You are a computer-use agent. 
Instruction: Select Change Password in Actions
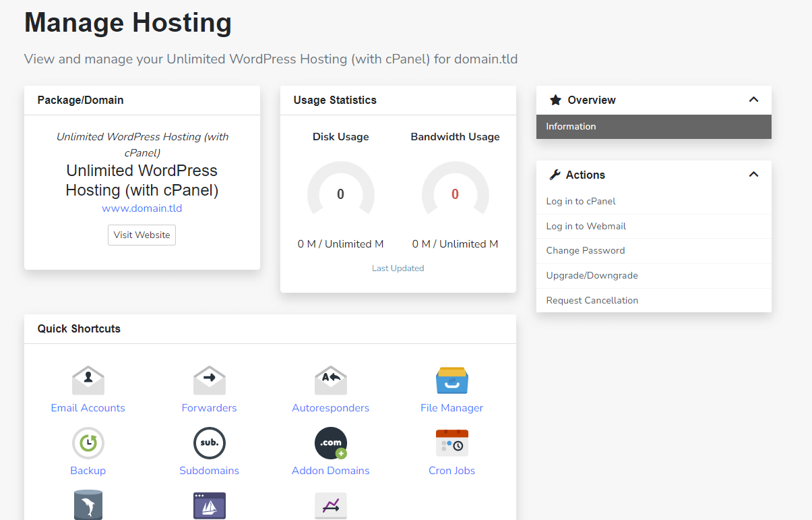(x=654, y=251)
